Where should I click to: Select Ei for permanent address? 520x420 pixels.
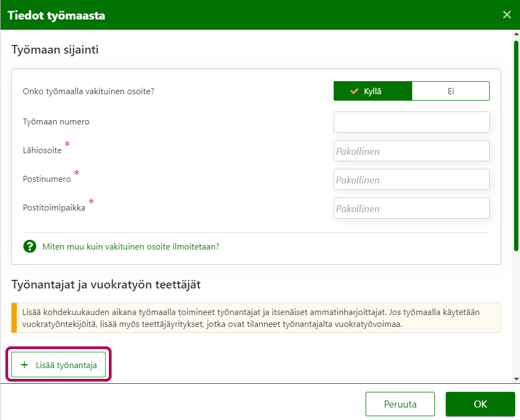click(x=450, y=91)
